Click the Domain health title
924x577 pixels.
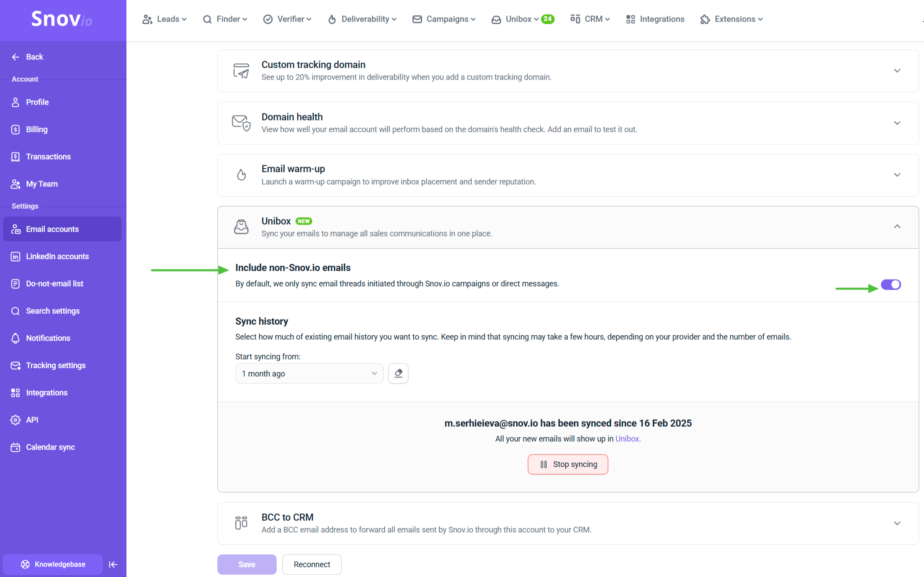(292, 117)
